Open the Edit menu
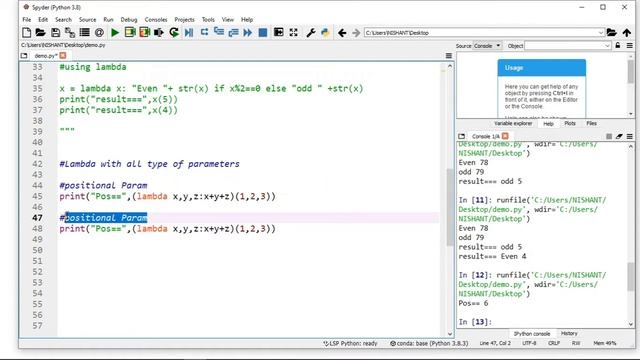 coord(43,20)
